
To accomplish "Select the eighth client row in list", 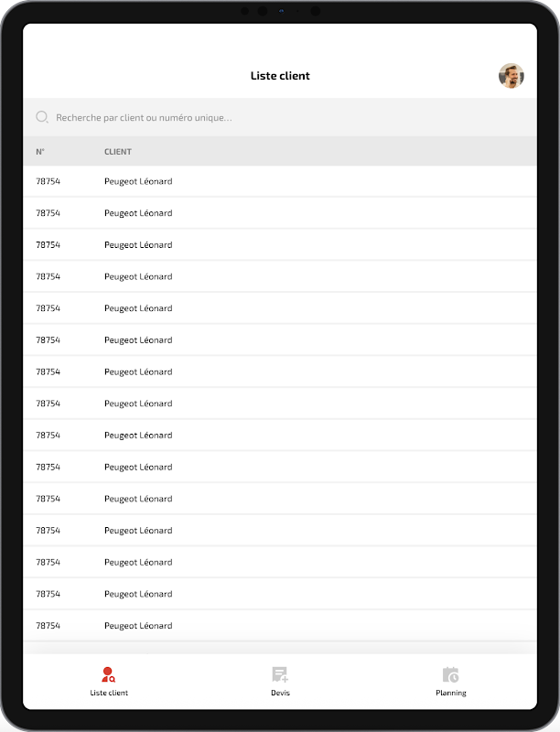I will tap(280, 404).
